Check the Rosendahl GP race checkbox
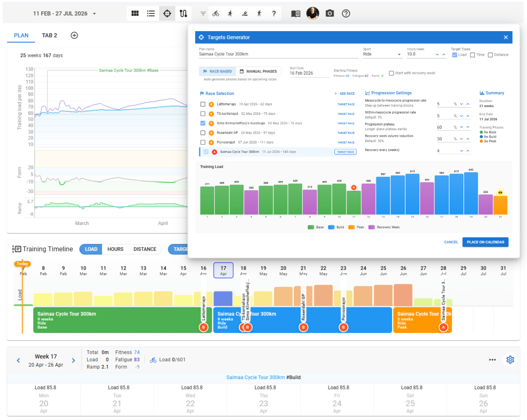 [x=202, y=133]
